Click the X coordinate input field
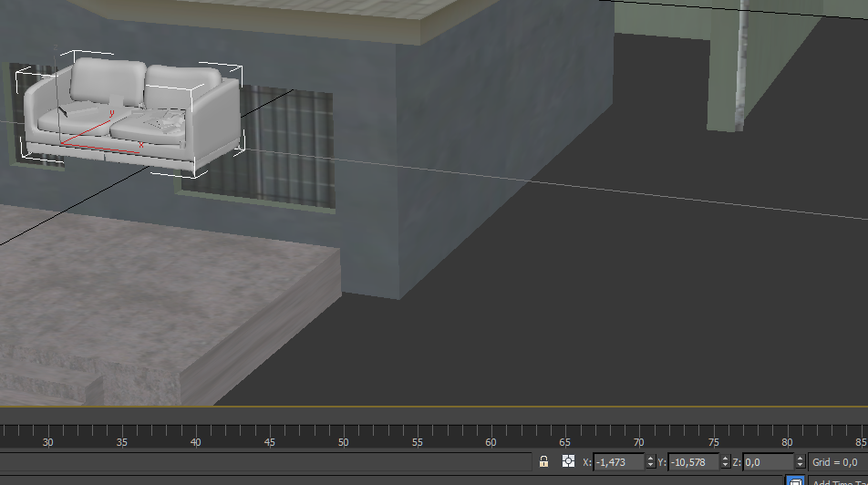This screenshot has height=485, width=868. point(618,462)
